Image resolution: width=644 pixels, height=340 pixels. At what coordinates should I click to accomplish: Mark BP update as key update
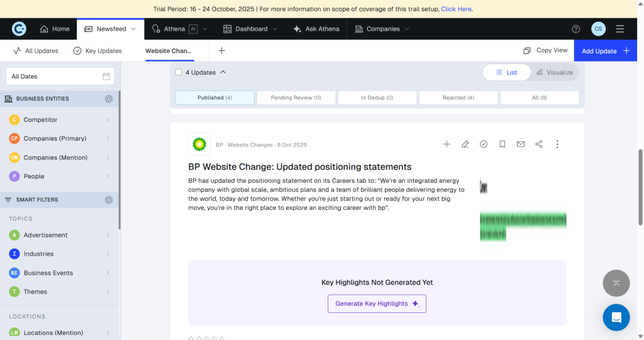(x=484, y=144)
